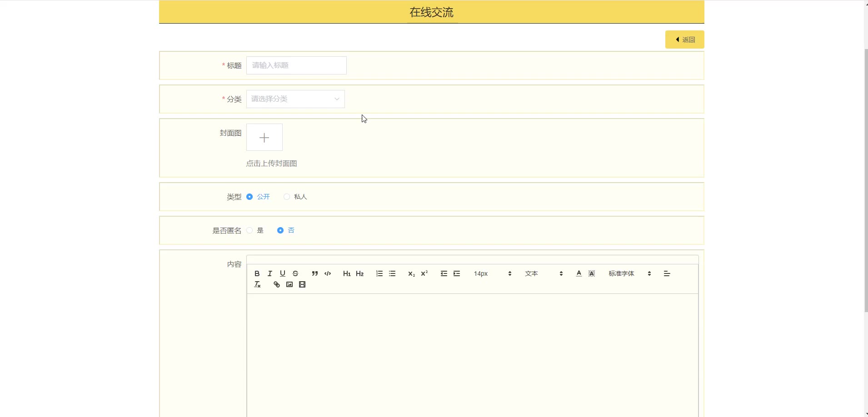
Task: Insert a code block
Action: tap(328, 273)
